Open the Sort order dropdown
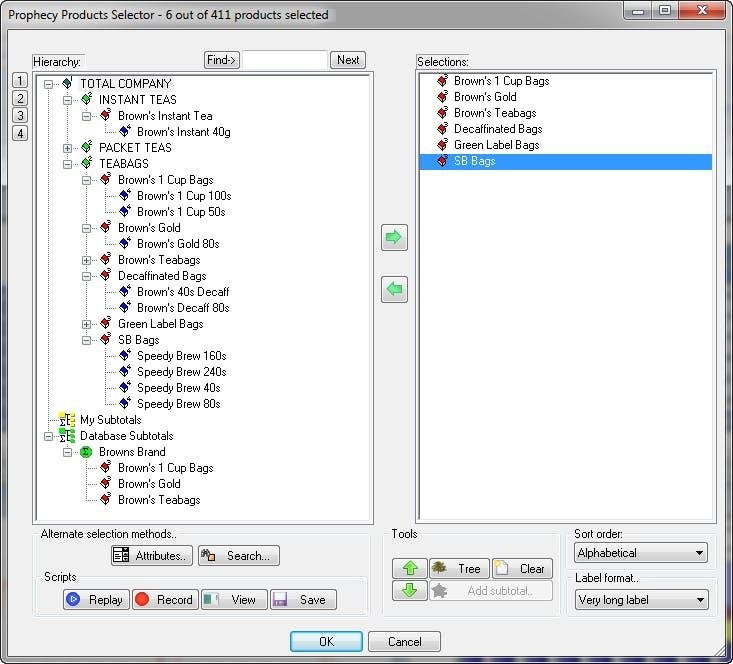733x664 pixels. click(x=641, y=553)
